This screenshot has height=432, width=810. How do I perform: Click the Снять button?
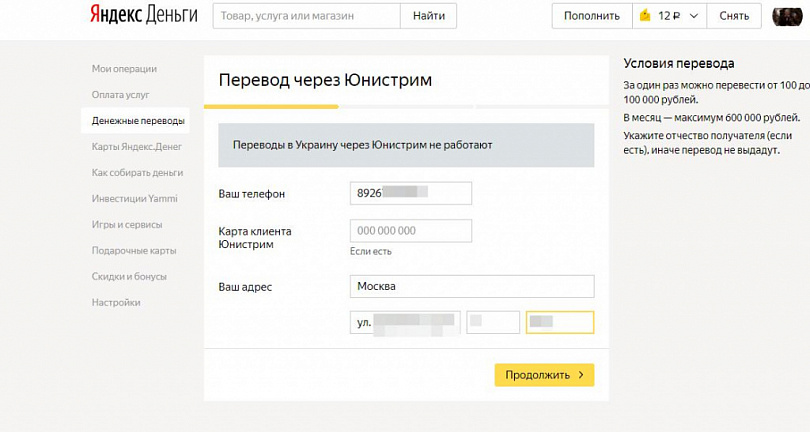[x=734, y=16]
